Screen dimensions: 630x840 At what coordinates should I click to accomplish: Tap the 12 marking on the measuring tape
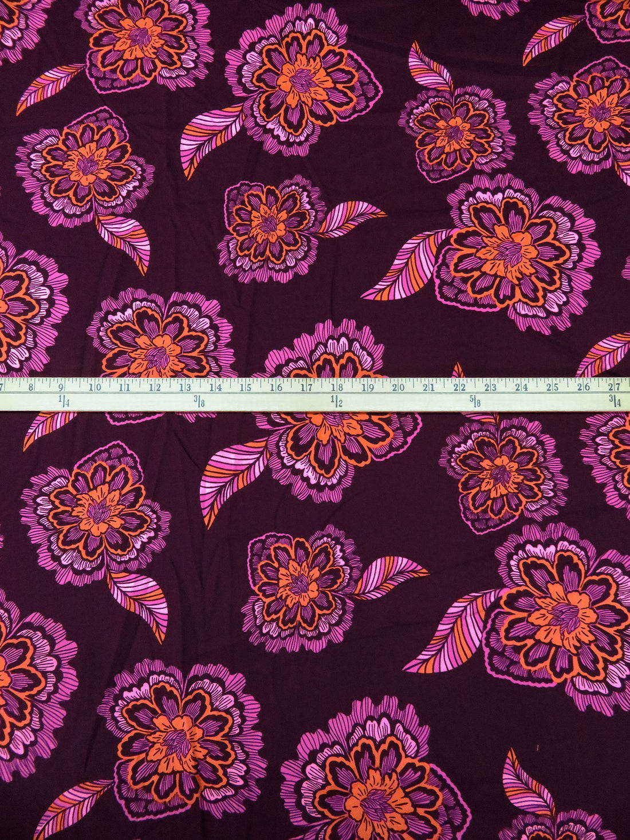pos(155,387)
